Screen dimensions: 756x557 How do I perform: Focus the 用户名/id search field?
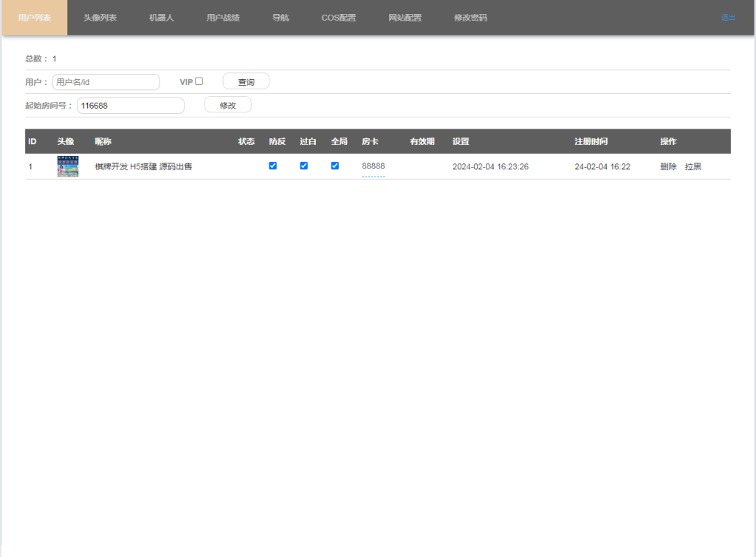(106, 82)
